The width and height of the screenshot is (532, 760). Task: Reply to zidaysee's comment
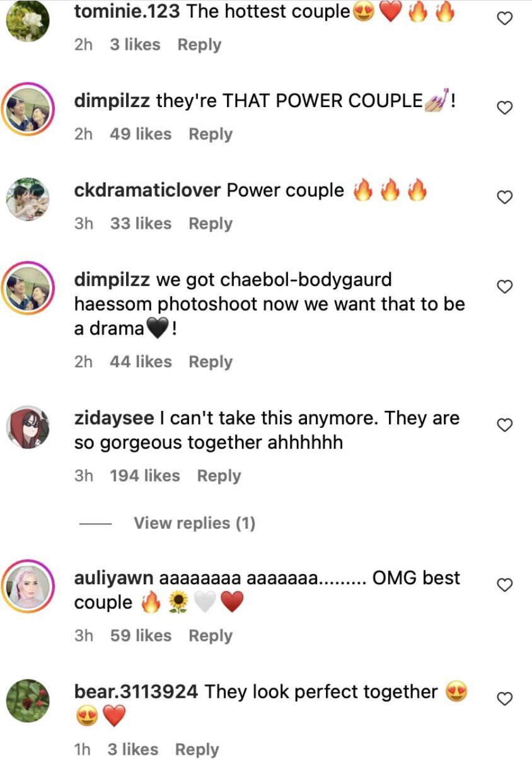click(x=219, y=476)
